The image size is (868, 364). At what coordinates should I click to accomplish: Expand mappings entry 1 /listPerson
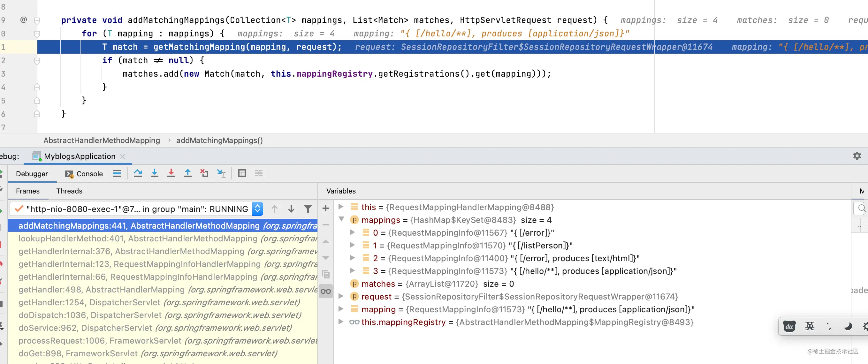point(353,245)
